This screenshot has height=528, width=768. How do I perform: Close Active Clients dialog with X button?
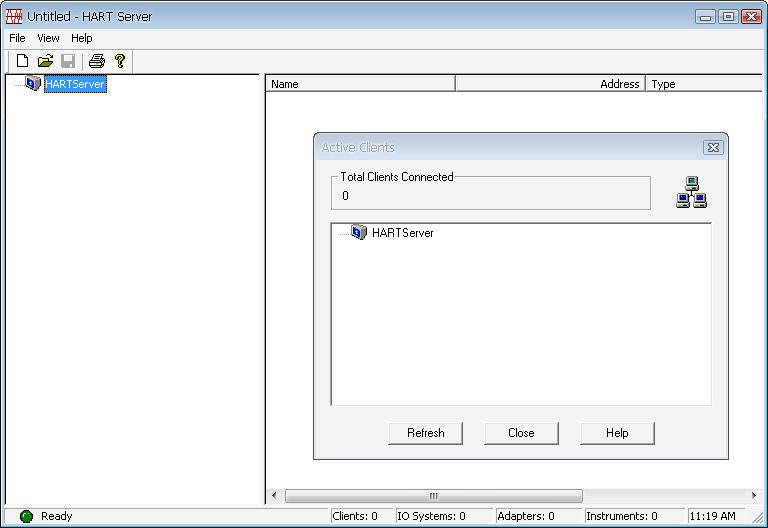(713, 147)
